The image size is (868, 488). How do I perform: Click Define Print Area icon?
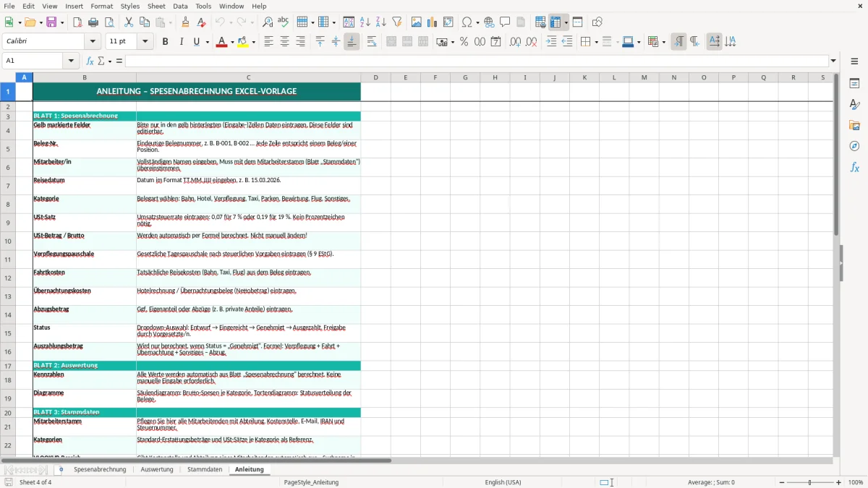pyautogui.click(x=540, y=22)
